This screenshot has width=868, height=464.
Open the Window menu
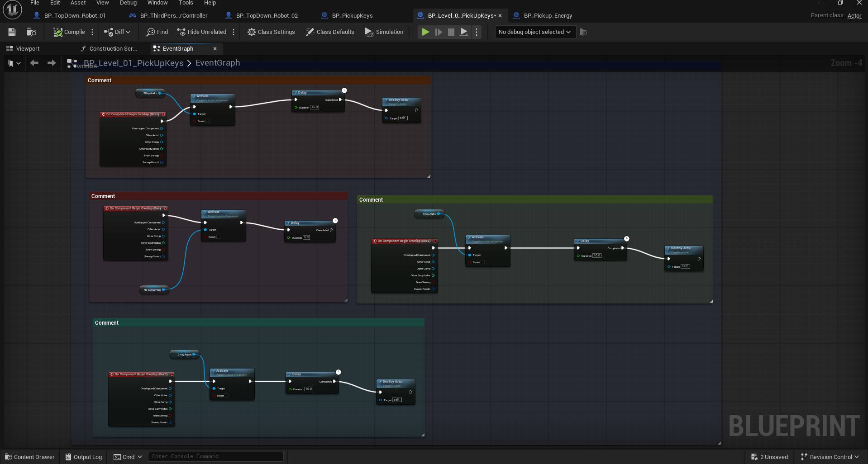pyautogui.click(x=157, y=3)
